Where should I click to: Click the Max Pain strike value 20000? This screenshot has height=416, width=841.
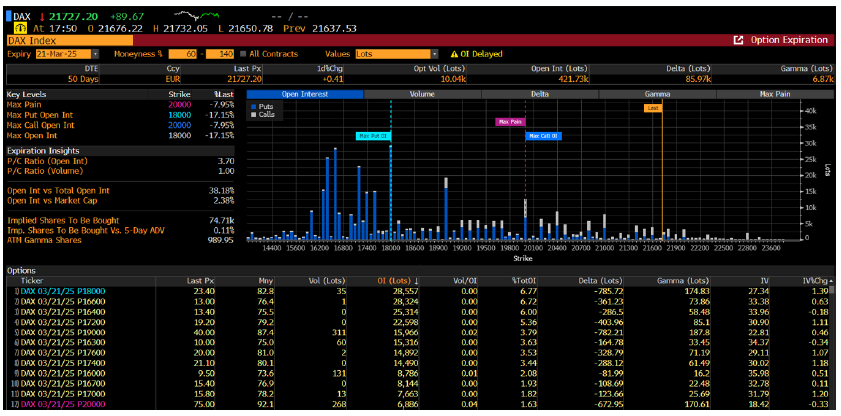click(180, 105)
